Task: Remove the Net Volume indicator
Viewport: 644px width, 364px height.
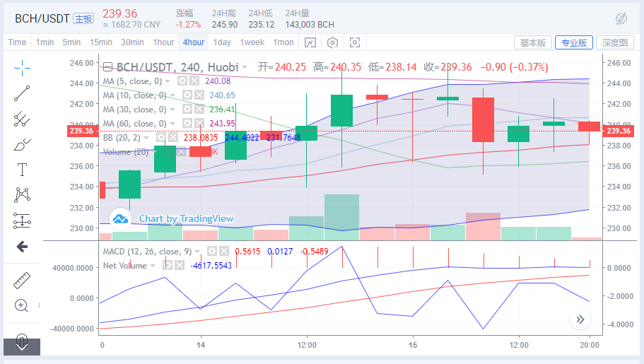Action: 180,265
